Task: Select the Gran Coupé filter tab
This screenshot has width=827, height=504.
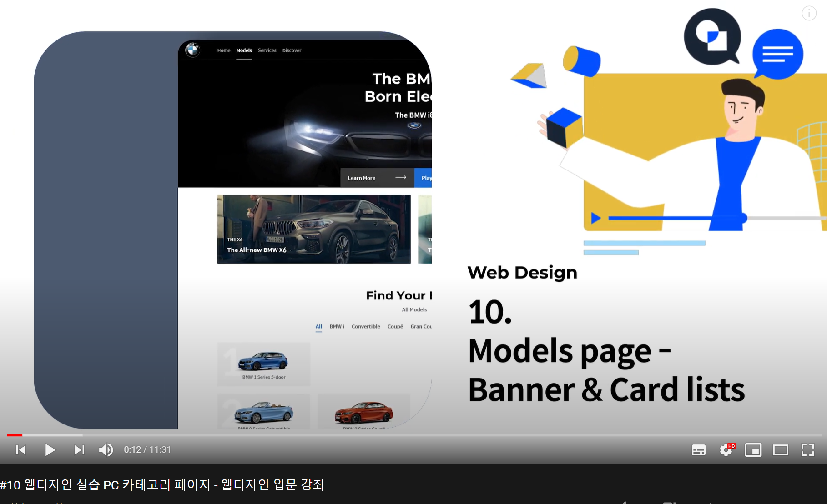Action: click(421, 327)
